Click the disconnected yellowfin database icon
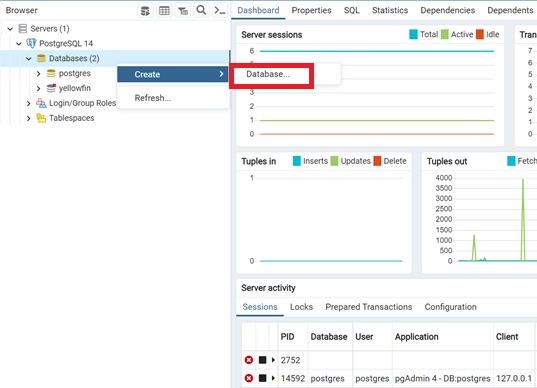537x388 pixels. click(51, 88)
